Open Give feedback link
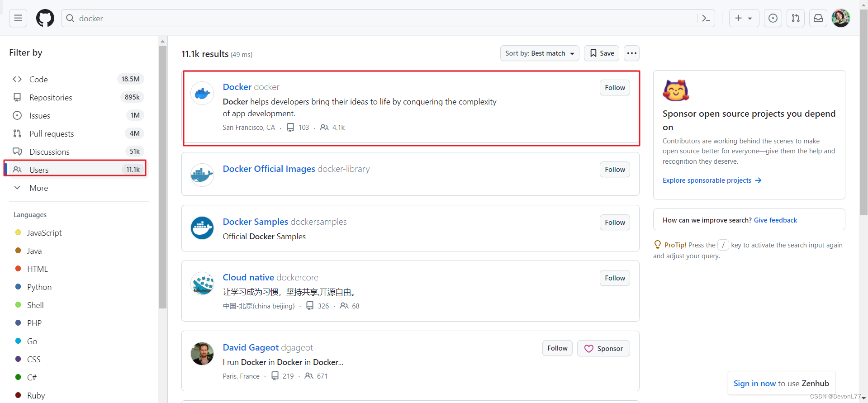The image size is (868, 403). click(775, 220)
